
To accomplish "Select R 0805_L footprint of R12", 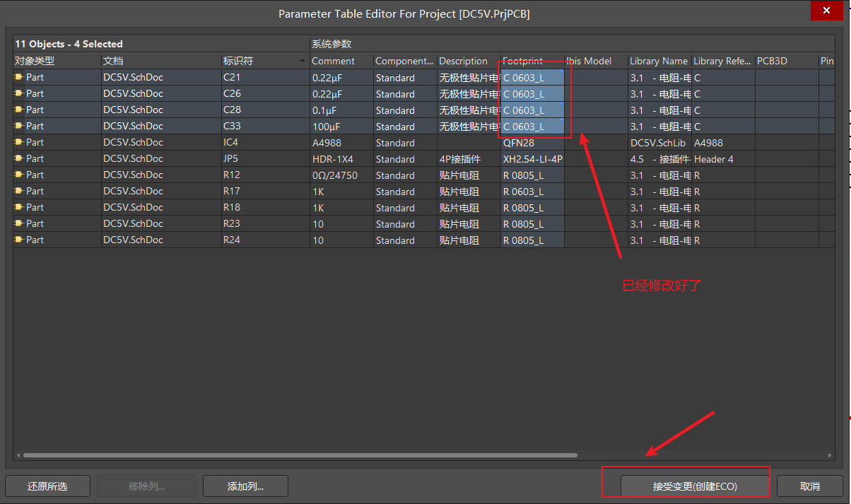I will [532, 175].
